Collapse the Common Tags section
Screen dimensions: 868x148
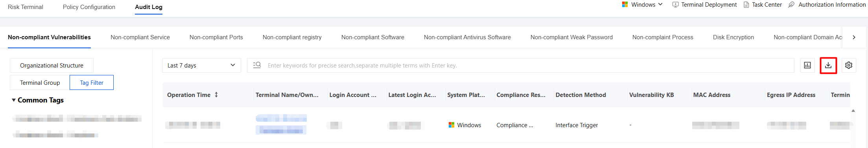pyautogui.click(x=14, y=100)
